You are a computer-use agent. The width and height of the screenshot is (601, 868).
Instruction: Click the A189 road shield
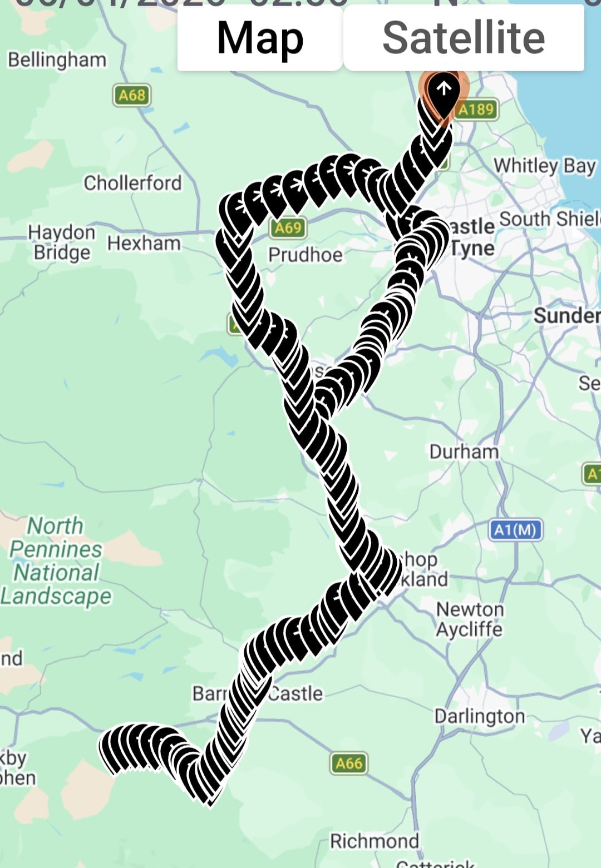[476, 109]
